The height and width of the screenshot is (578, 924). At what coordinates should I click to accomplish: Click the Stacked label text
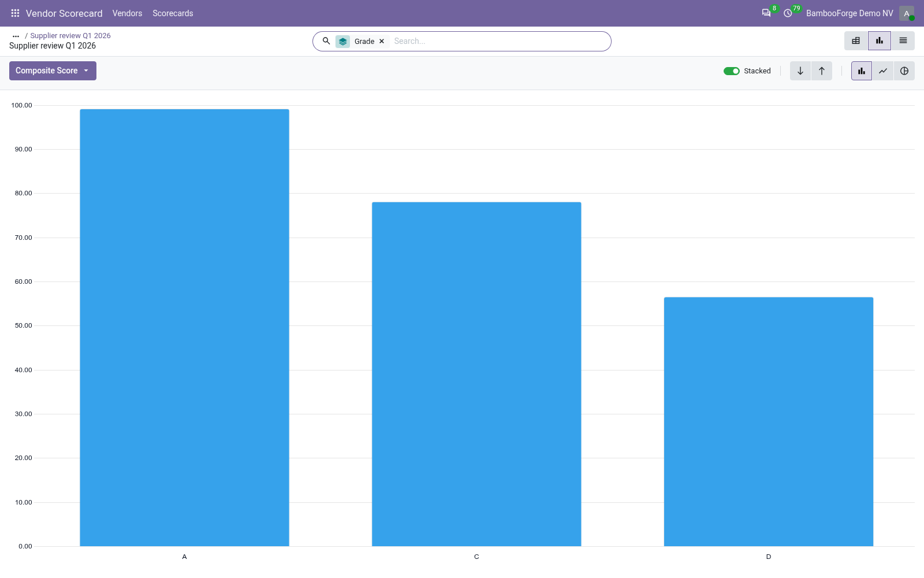(757, 71)
